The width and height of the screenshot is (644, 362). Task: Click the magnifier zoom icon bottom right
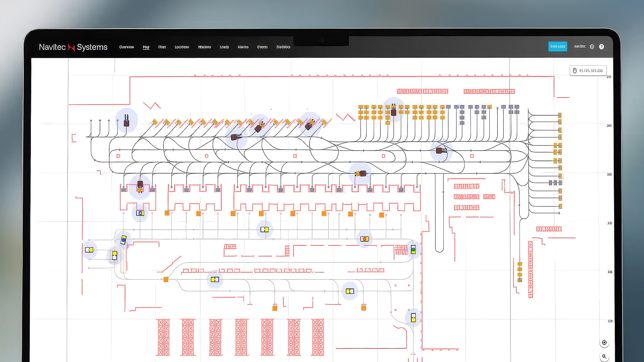[604, 357]
